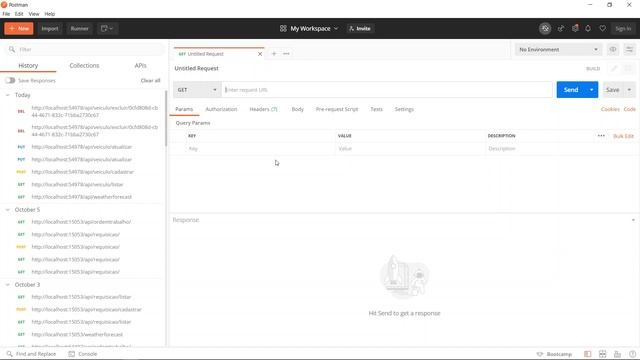The height and width of the screenshot is (360, 640).
Task: Click the icon left of help in status bar
Action: tap(617, 354)
